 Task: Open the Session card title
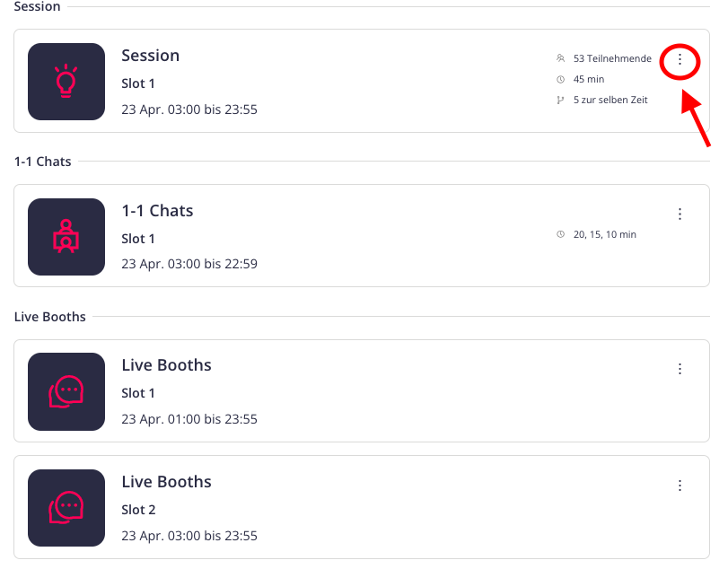click(151, 56)
